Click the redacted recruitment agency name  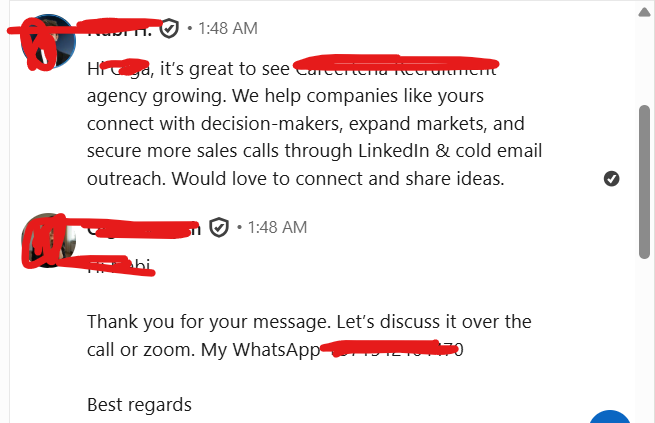pyautogui.click(x=397, y=70)
